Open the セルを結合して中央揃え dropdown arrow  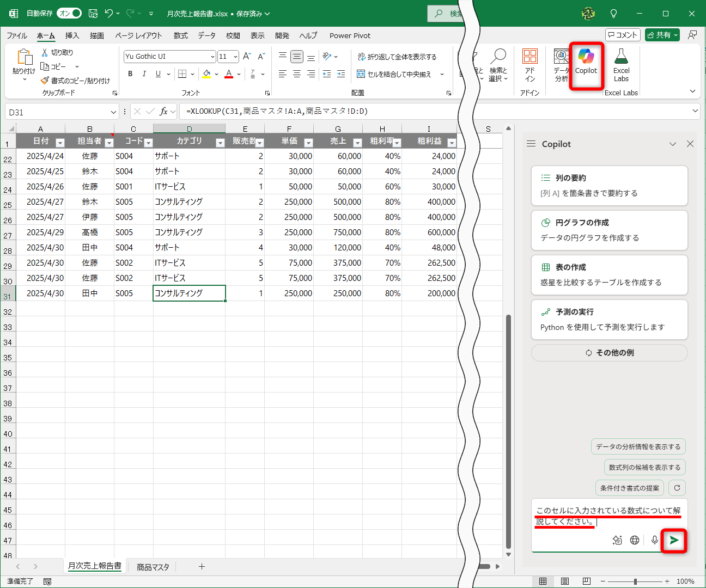point(442,74)
